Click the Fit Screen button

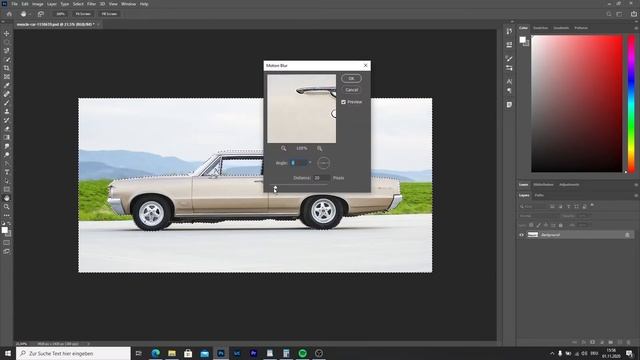click(x=83, y=14)
